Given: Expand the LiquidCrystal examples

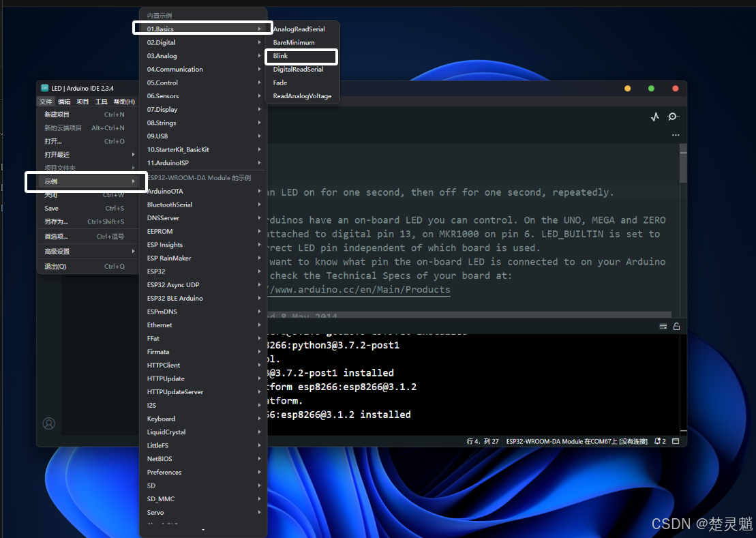Looking at the screenshot, I should [x=203, y=432].
